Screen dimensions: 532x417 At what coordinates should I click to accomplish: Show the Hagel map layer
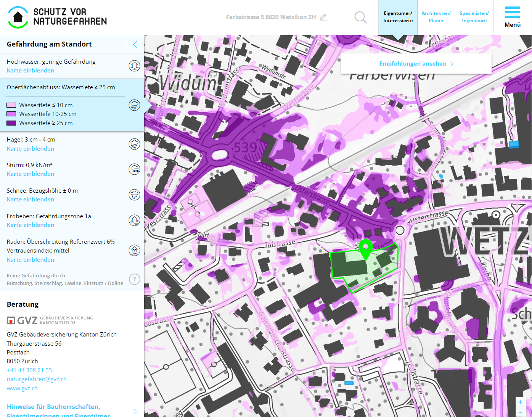[31, 149]
